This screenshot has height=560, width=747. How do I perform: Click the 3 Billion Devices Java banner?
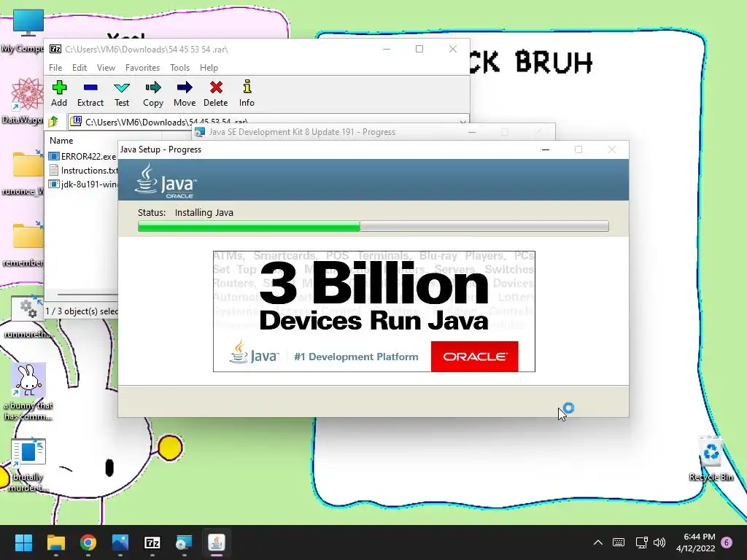click(374, 311)
